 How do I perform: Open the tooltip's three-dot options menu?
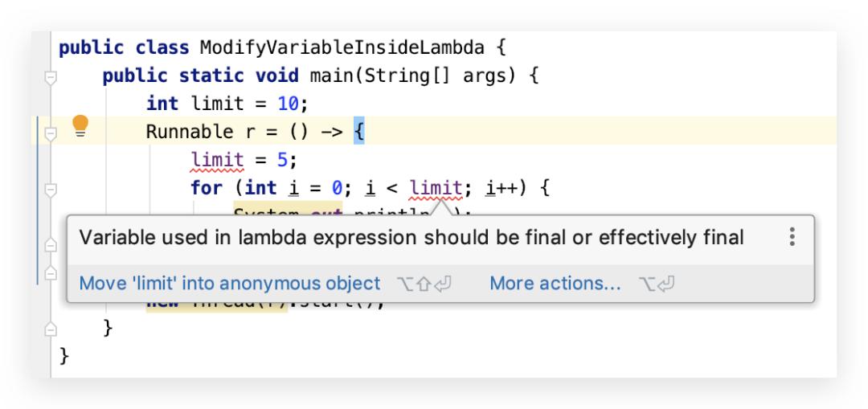pos(792,237)
